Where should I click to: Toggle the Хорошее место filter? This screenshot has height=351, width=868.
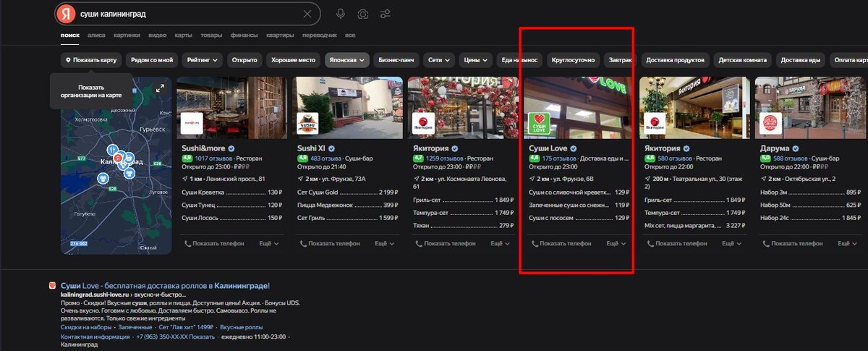point(293,60)
